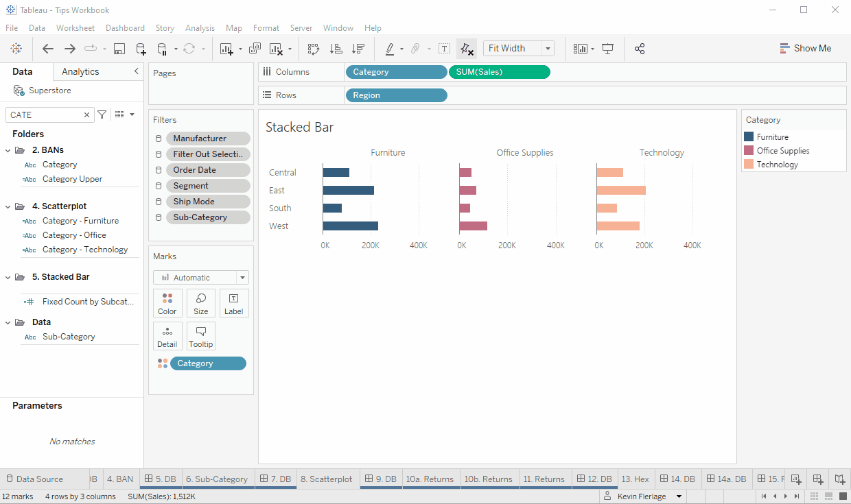Toggle the Fix Axes pin button

tap(467, 49)
